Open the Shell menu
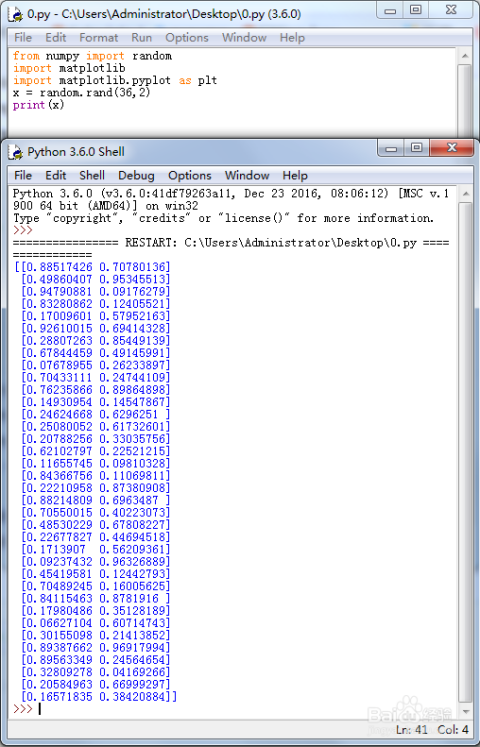Viewport: 480px width, 747px height. (92, 176)
